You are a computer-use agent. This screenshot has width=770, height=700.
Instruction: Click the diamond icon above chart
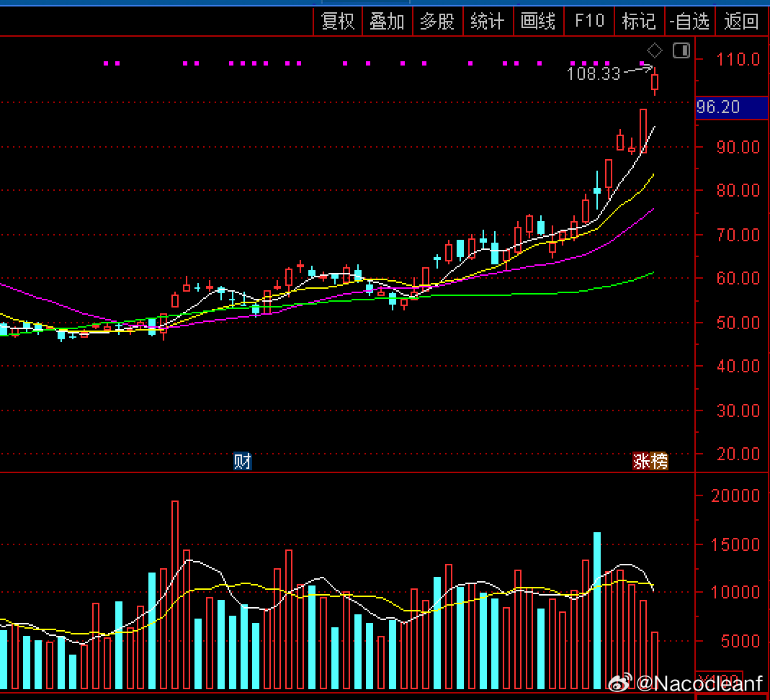[655, 50]
